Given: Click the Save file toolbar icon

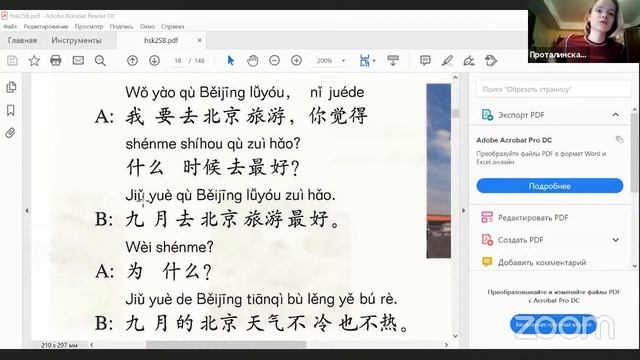Looking at the screenshot, I should [x=12, y=61].
